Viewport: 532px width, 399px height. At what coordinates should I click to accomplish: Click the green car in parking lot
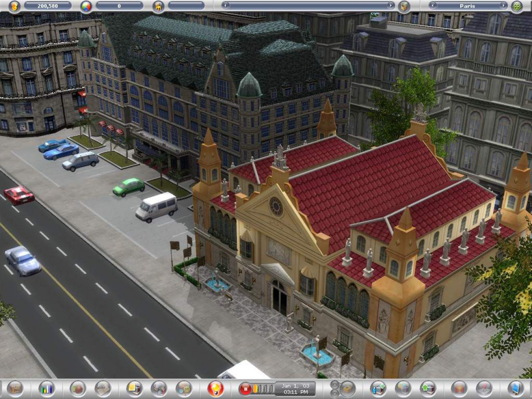pos(129,187)
